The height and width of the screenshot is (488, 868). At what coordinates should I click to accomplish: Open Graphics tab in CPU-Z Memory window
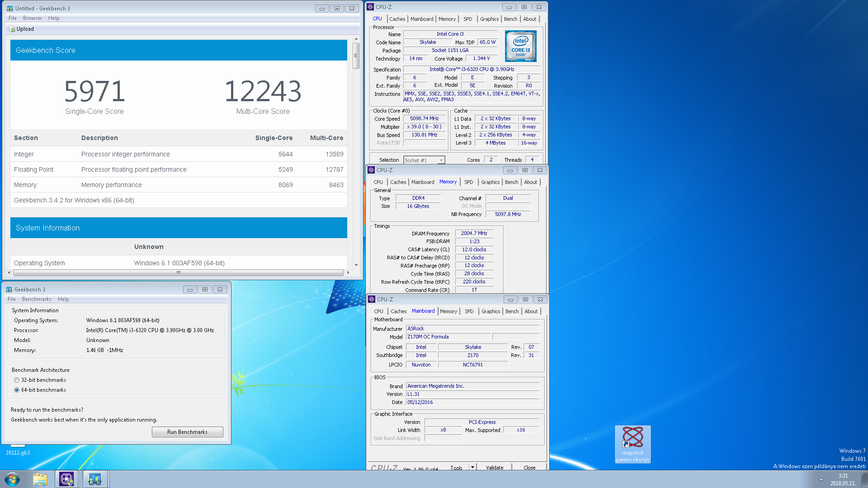coord(491,182)
